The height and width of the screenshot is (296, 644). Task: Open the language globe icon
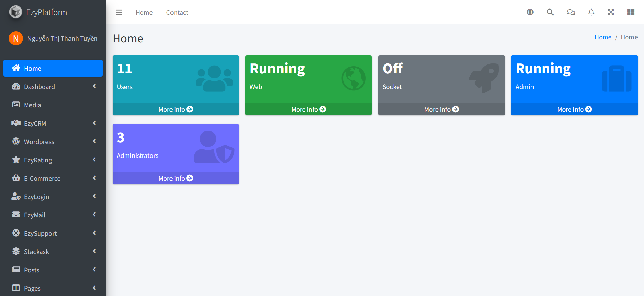click(530, 12)
